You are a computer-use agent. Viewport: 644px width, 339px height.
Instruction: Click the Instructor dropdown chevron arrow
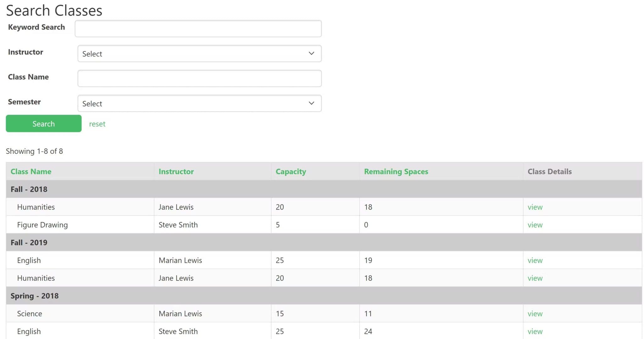[311, 54]
